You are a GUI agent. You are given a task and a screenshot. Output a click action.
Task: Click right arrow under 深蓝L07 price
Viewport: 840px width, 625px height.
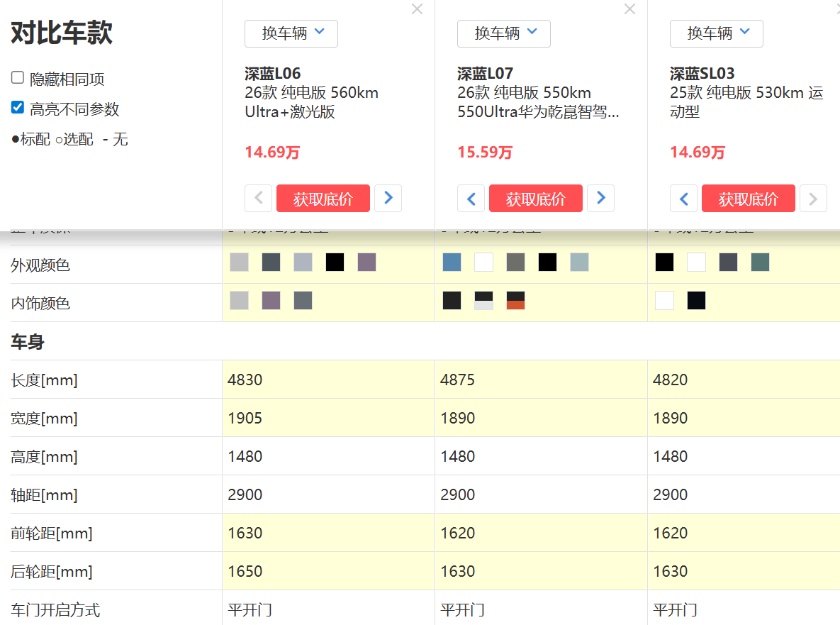click(x=600, y=199)
